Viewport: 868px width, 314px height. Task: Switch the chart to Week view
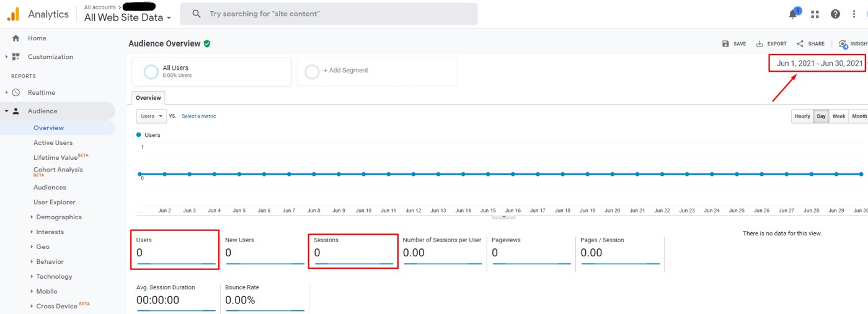pos(839,116)
